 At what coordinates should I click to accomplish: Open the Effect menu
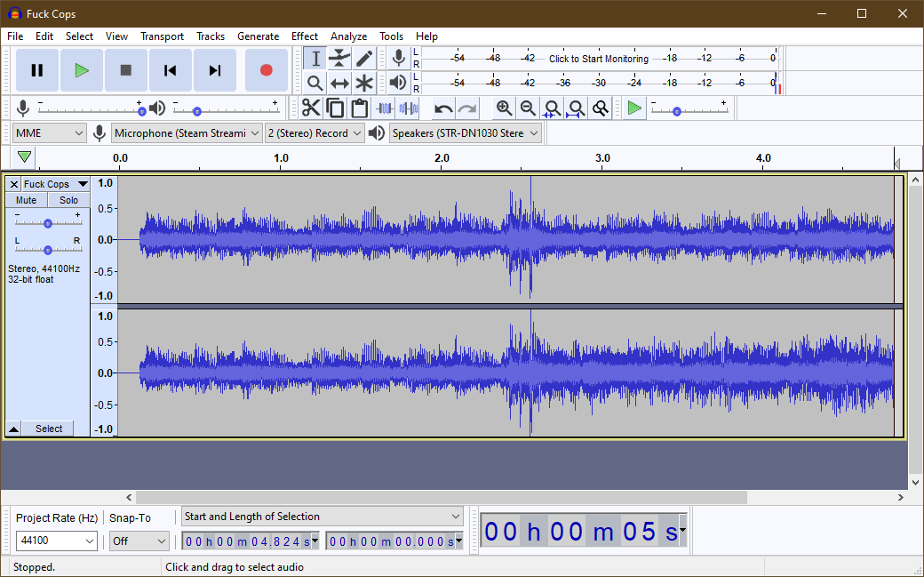pyautogui.click(x=304, y=36)
